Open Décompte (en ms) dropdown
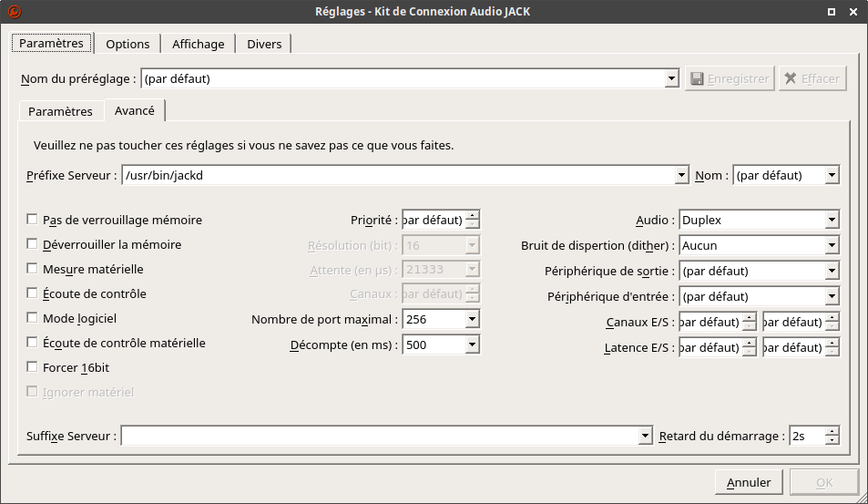868x504 pixels. [472, 345]
